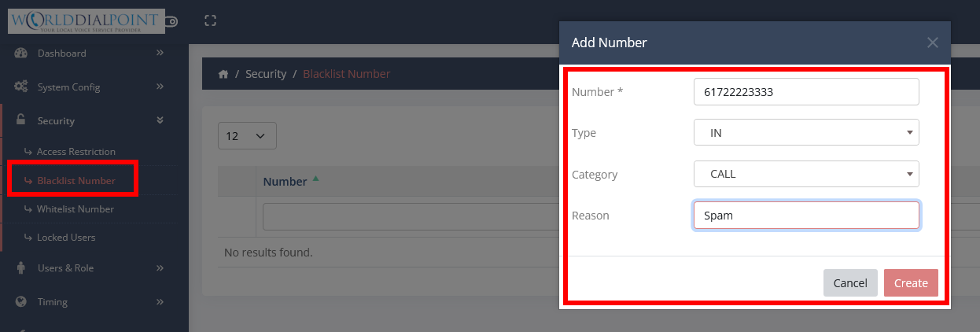
Task: Open Whitelist Number menu item
Action: coord(75,209)
